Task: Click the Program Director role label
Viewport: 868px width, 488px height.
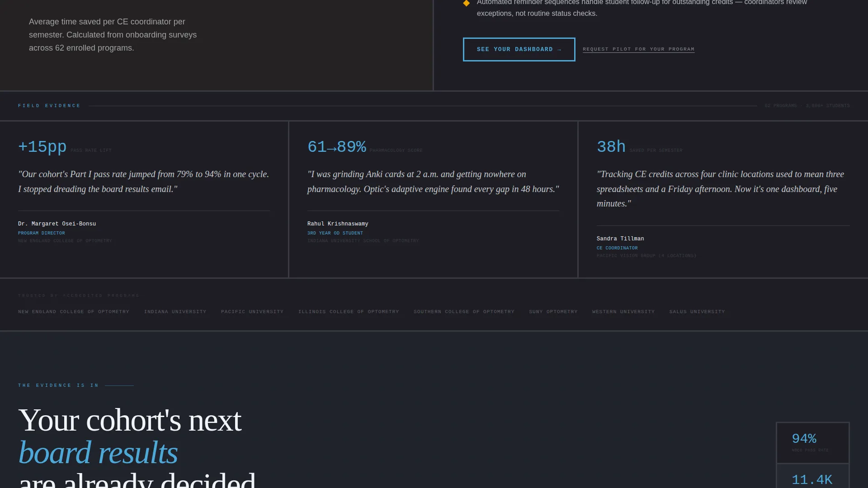Action: [42, 233]
